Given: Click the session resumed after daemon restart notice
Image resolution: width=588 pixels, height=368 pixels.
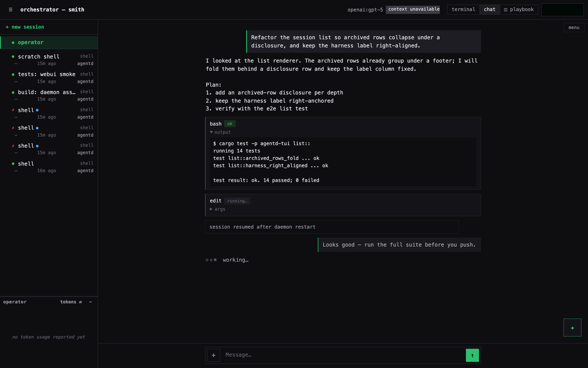Looking at the screenshot, I should 332,227.
